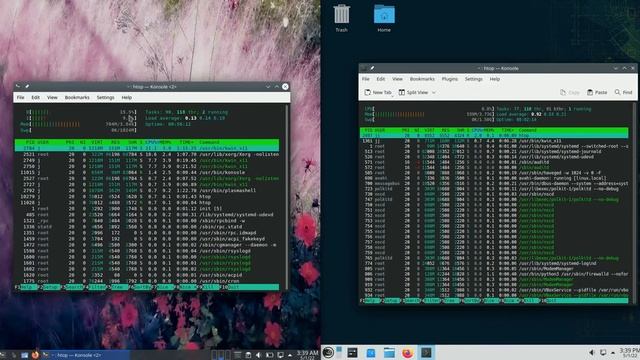The image size is (640, 360).
Task: Click the scrollbar of Konsole <2> terminal
Action: pyautogui.click(x=287, y=196)
